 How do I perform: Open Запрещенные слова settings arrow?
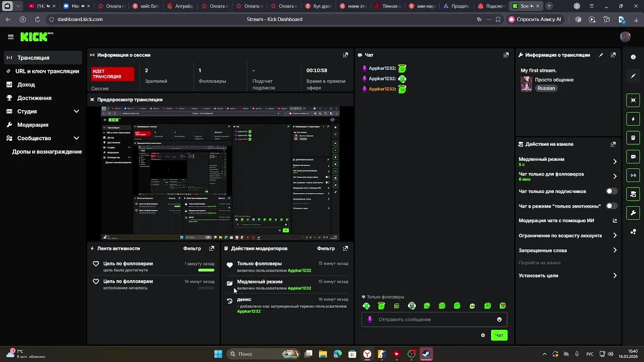[615, 250]
